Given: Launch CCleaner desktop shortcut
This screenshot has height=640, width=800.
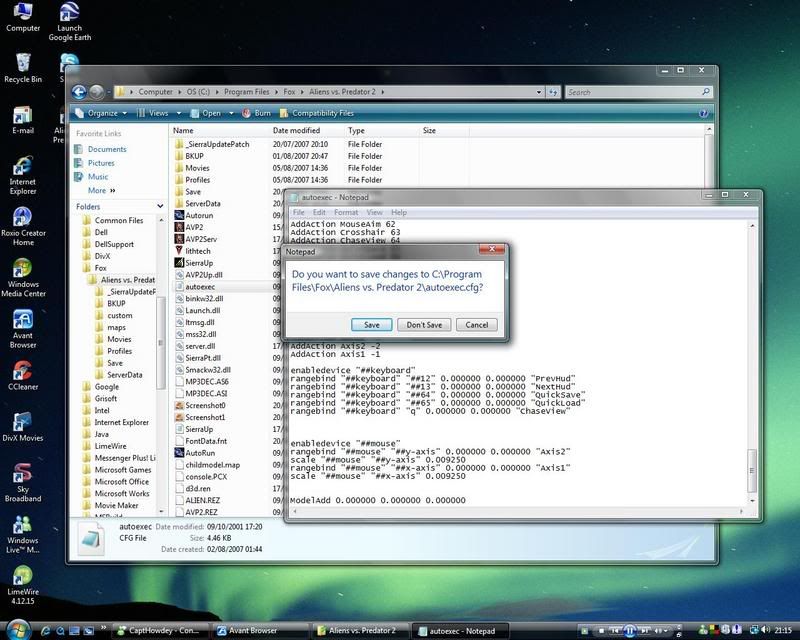Looking at the screenshot, I should [x=23, y=376].
